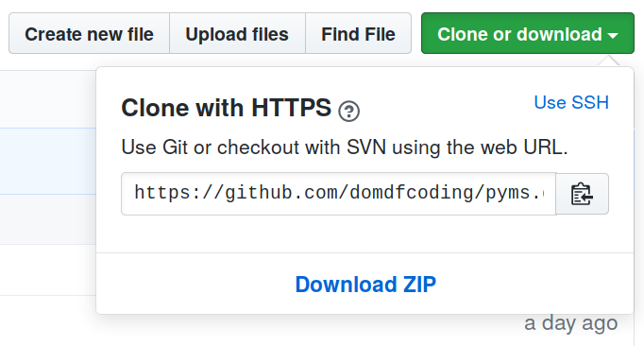Open the HTTPS cloning help icon
Image resolution: width=644 pixels, height=346 pixels.
click(348, 111)
